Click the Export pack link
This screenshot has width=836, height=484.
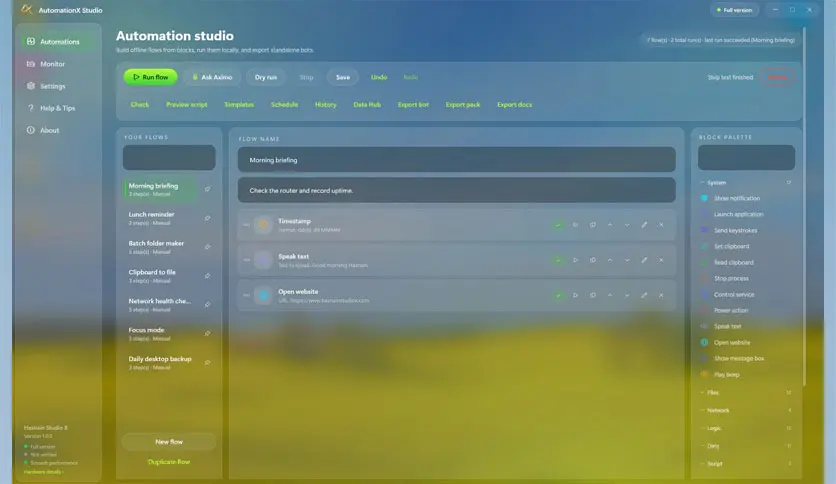(x=463, y=104)
